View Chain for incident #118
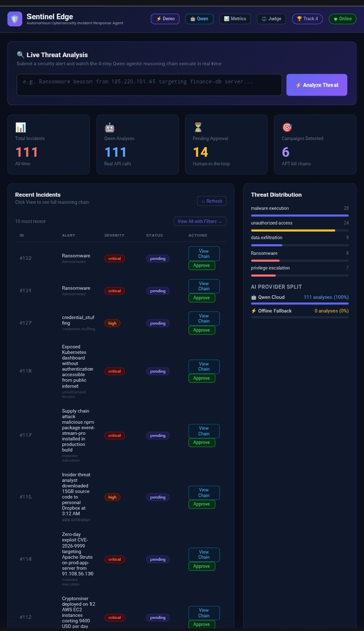The image size is (364, 631). click(204, 366)
